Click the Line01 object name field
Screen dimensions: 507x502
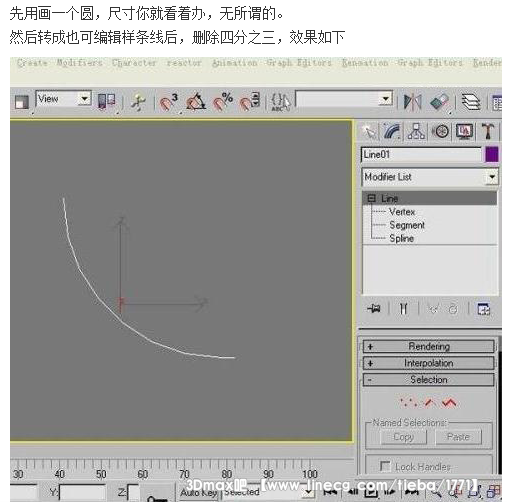click(421, 155)
